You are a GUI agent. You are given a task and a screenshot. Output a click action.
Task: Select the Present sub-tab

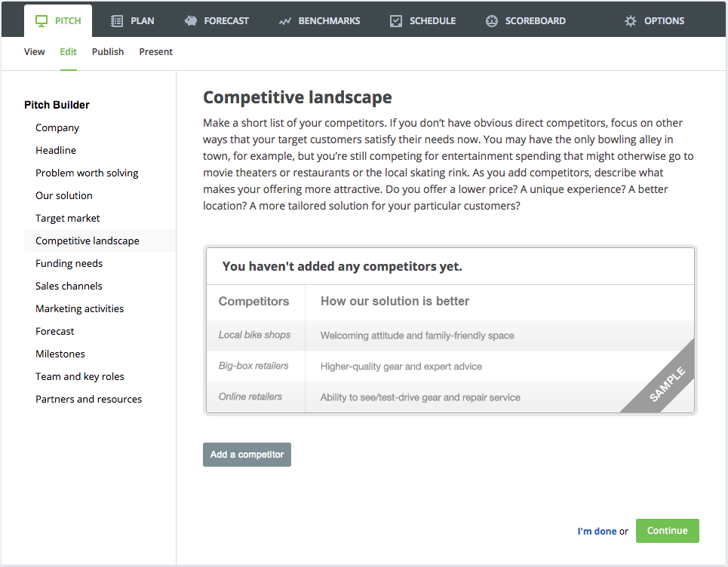click(x=156, y=51)
